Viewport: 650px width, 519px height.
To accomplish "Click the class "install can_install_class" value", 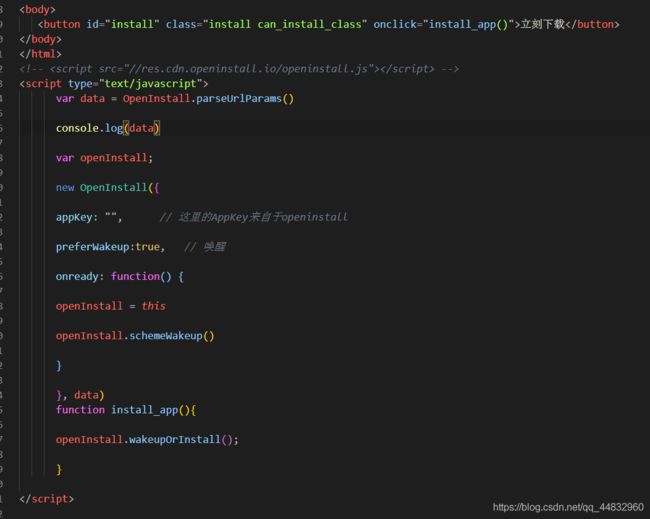I will (285, 24).
